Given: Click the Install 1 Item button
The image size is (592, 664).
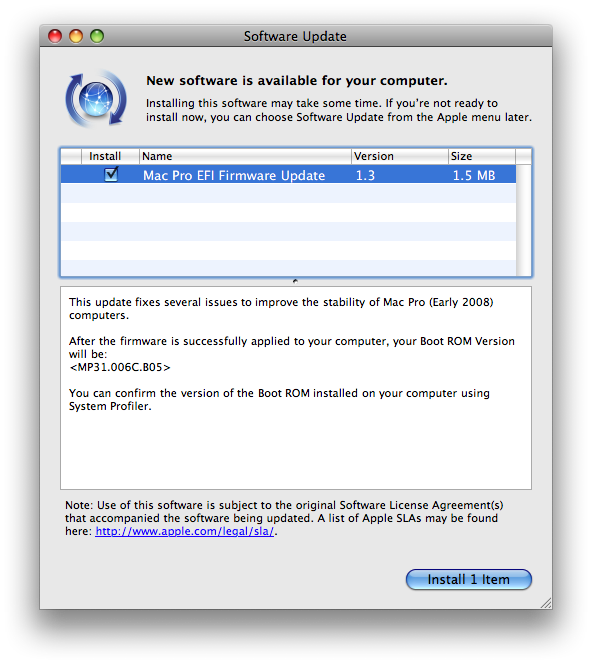Looking at the screenshot, I should pyautogui.click(x=468, y=579).
